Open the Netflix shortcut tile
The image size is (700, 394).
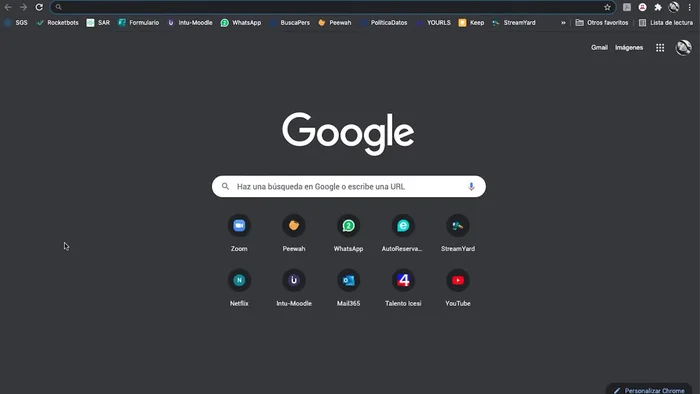(x=239, y=288)
